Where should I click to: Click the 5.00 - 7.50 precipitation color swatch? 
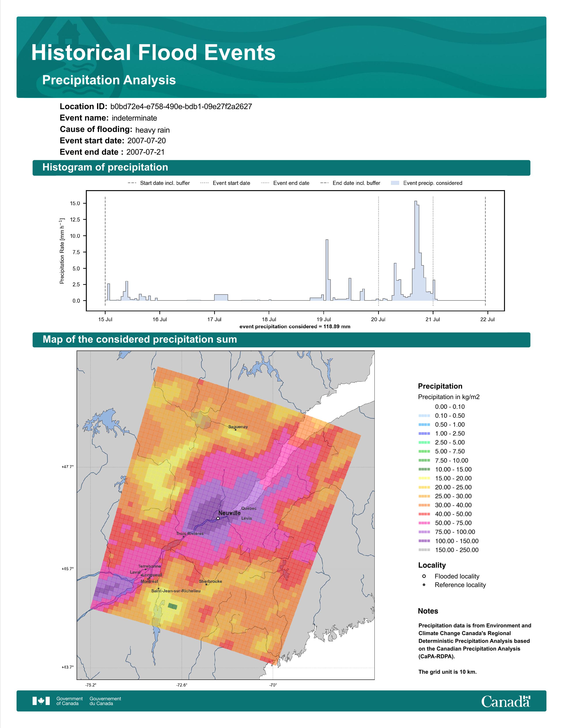point(424,451)
